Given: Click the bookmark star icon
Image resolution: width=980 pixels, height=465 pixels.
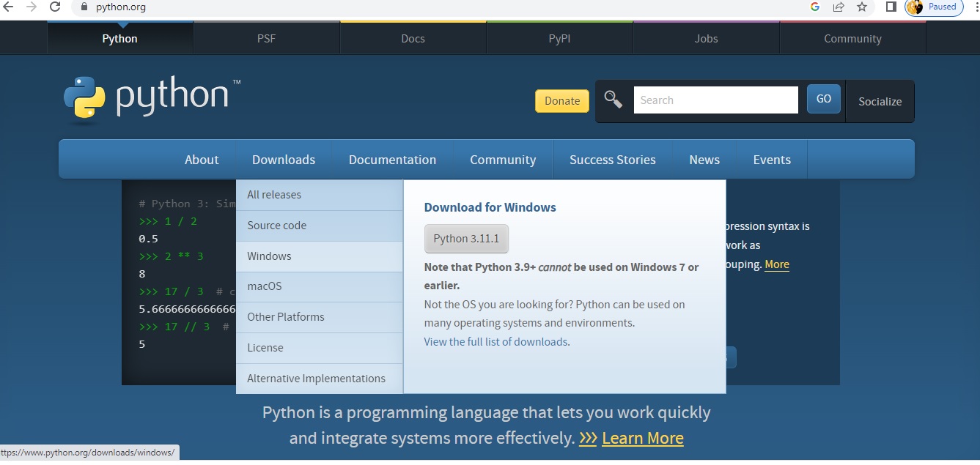Looking at the screenshot, I should point(861,9).
